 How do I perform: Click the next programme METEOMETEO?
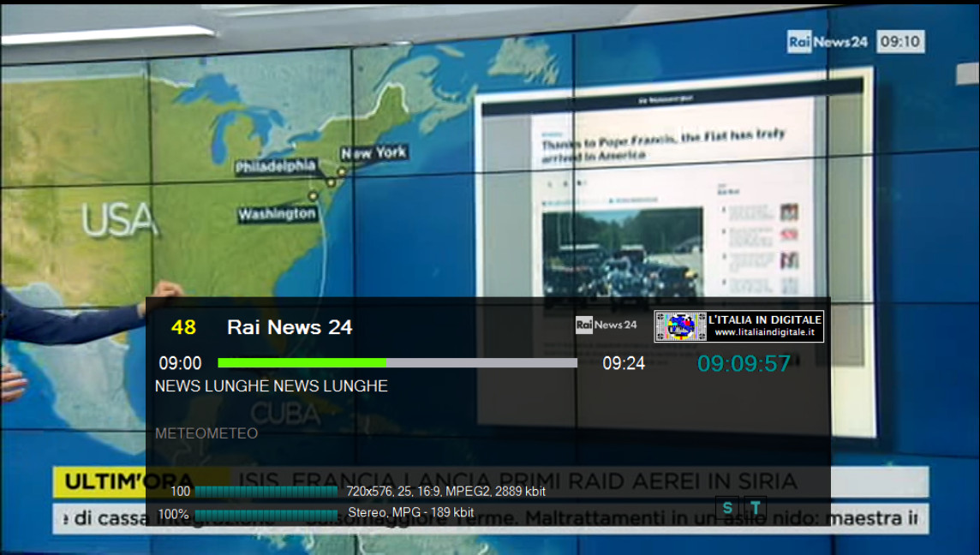[206, 433]
